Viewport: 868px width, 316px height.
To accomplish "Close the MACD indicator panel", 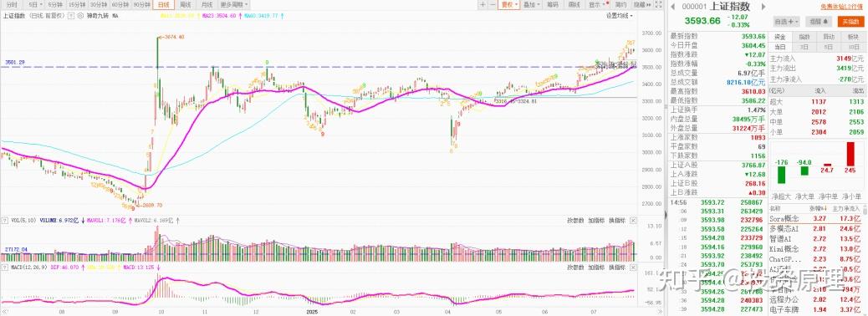I will 633,268.
